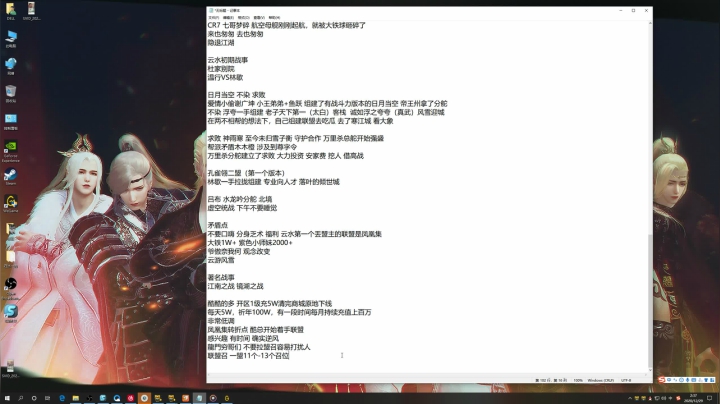Click the Windows (CRLF) status bar entry
Viewport: 720px width, 404px height.
click(601, 380)
